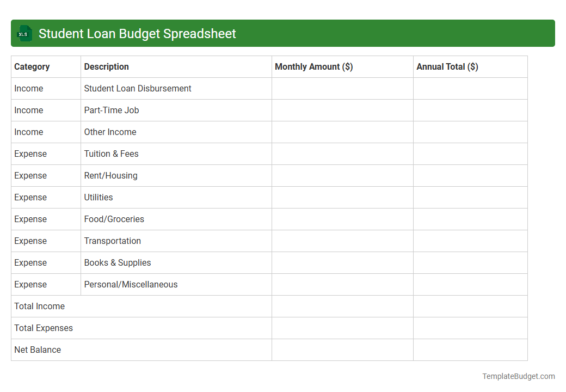Click the Category column header
Screen dimensions: 566x392
tap(32, 66)
